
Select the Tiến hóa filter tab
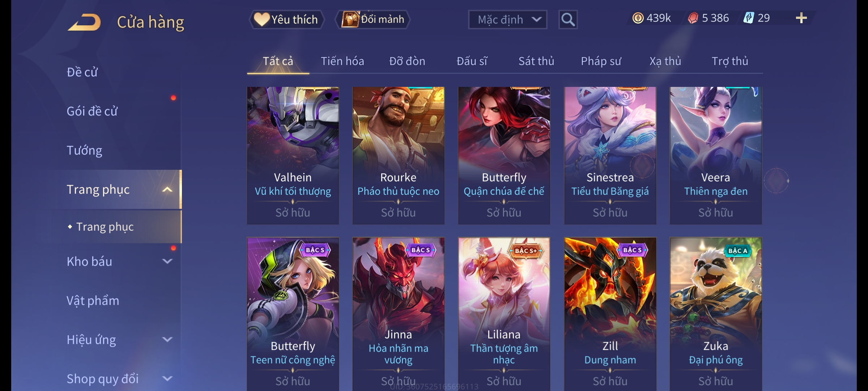click(x=342, y=61)
